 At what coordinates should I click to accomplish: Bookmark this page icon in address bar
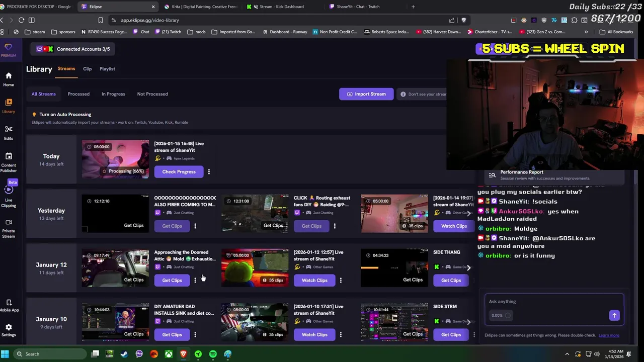[x=101, y=20]
